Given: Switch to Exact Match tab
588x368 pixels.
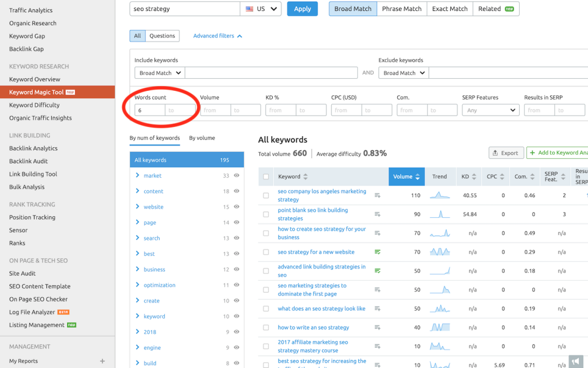Looking at the screenshot, I should click(450, 9).
